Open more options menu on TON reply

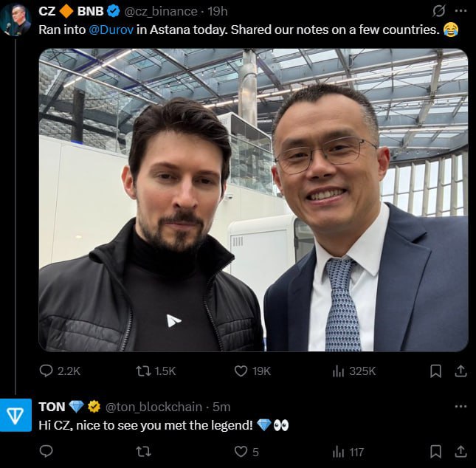click(x=461, y=406)
